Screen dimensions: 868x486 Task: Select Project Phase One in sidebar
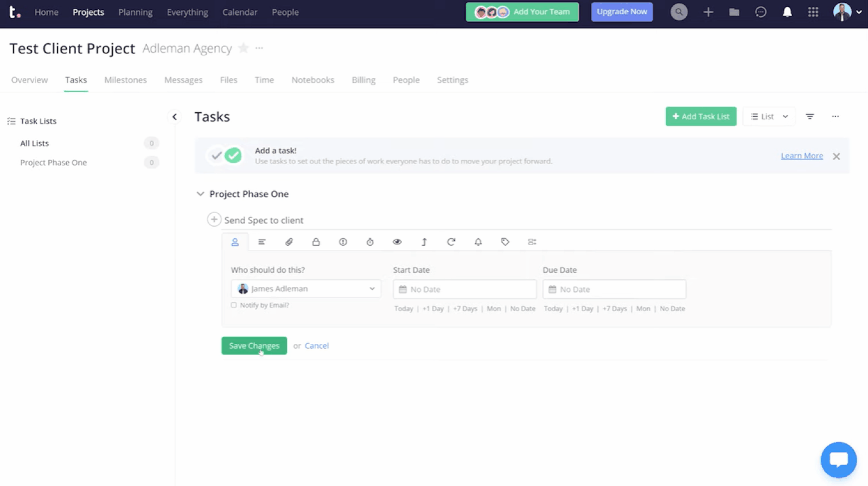click(53, 162)
